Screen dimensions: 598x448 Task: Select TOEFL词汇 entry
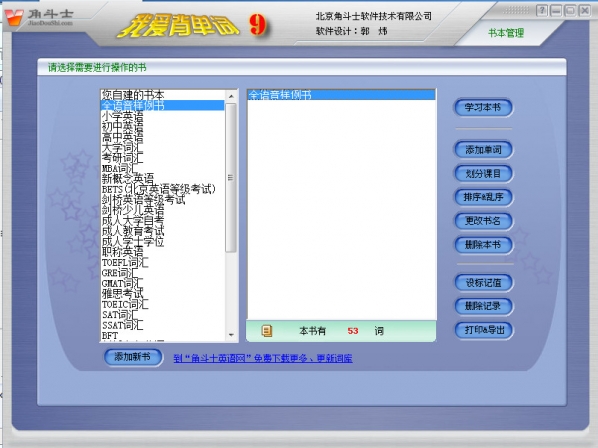162,263
